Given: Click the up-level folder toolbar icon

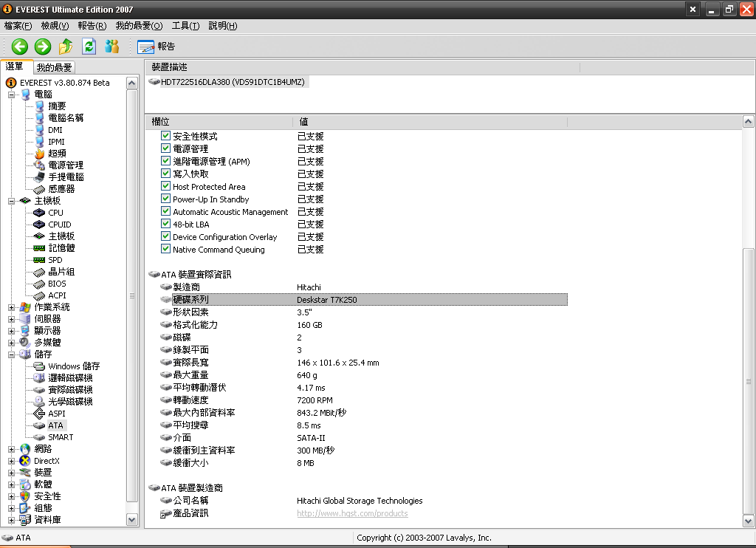Looking at the screenshot, I should [66, 47].
